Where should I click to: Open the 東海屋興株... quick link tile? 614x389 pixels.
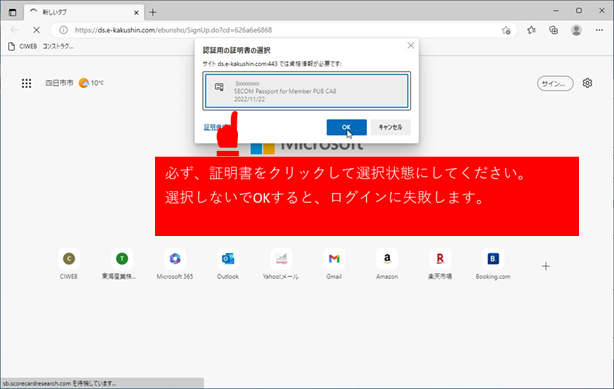click(x=119, y=264)
